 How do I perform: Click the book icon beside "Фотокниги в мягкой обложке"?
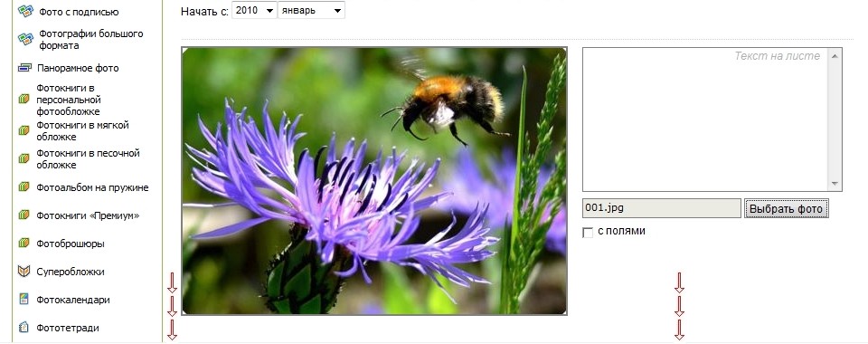(24, 130)
